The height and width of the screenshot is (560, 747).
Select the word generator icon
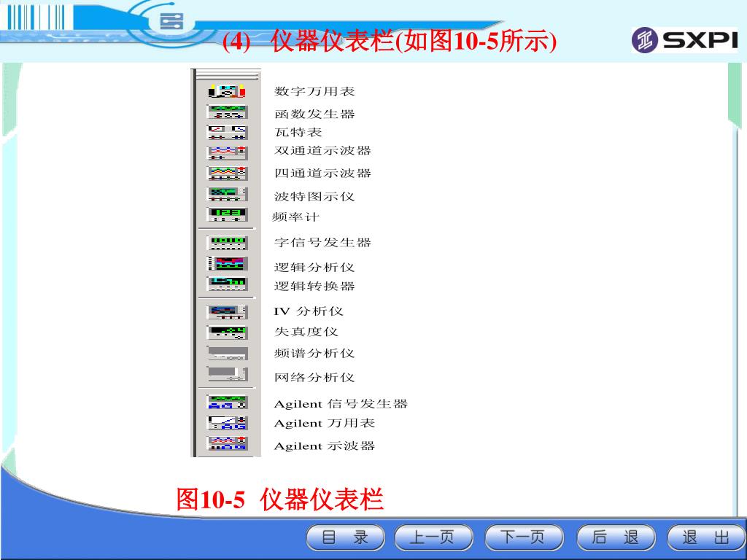tap(227, 242)
